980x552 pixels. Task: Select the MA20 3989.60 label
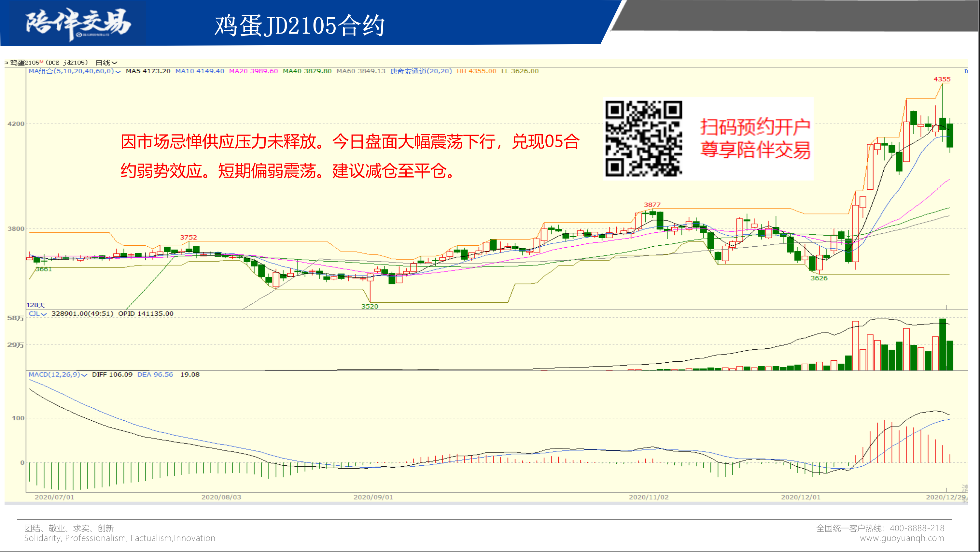[253, 71]
